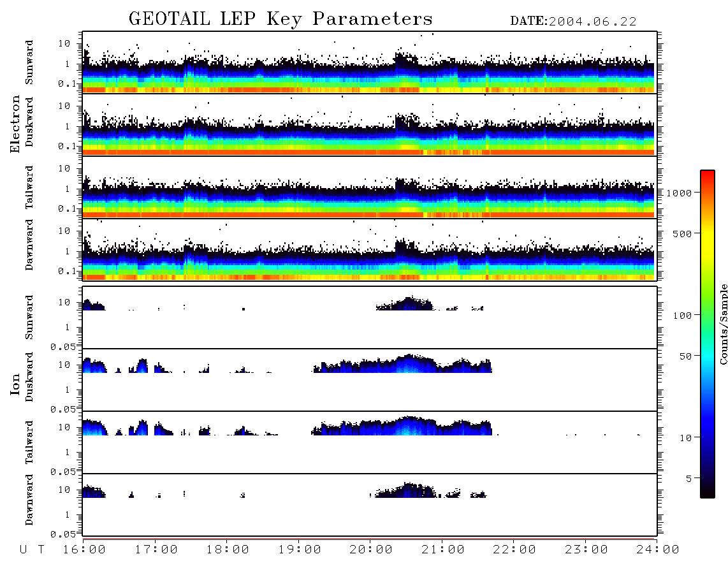Click inside the Electron Sunward spectrogram panel
Image resolution: width=728 pixels, height=561 pixels.
370,62
